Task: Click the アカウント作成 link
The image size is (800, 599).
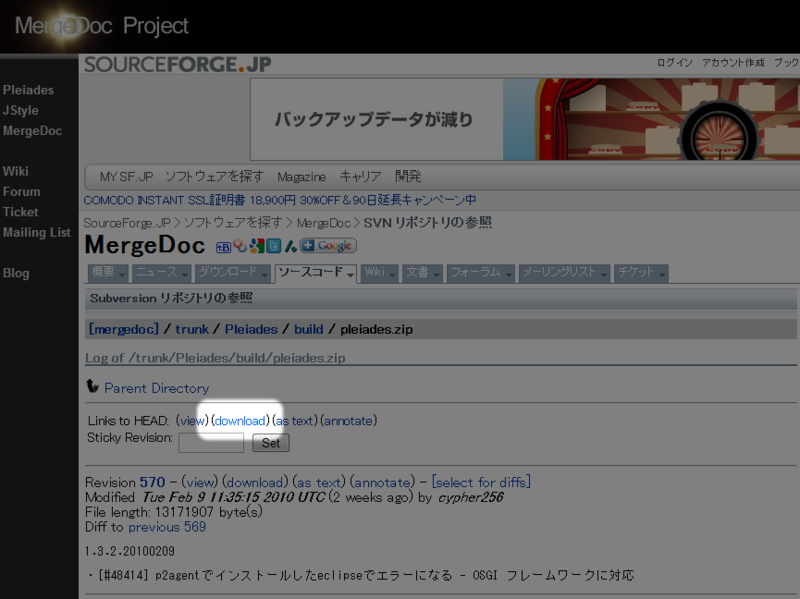Action: click(x=733, y=63)
